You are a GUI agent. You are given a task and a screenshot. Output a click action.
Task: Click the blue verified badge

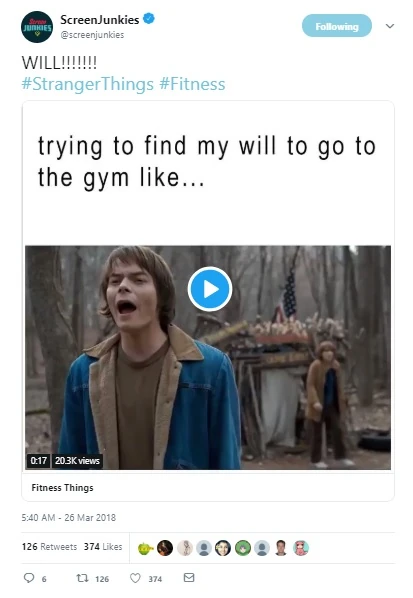148,19
